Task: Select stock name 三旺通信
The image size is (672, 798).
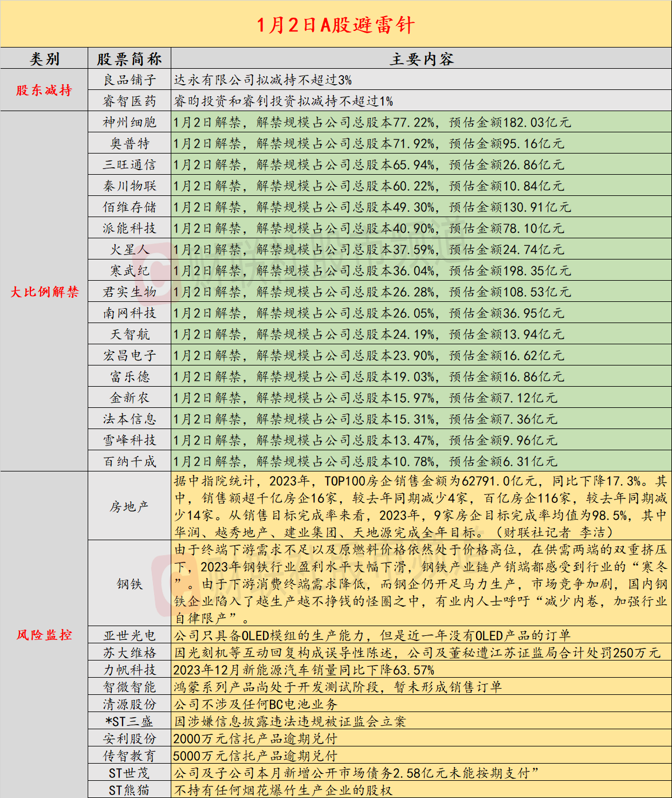Action: click(129, 164)
